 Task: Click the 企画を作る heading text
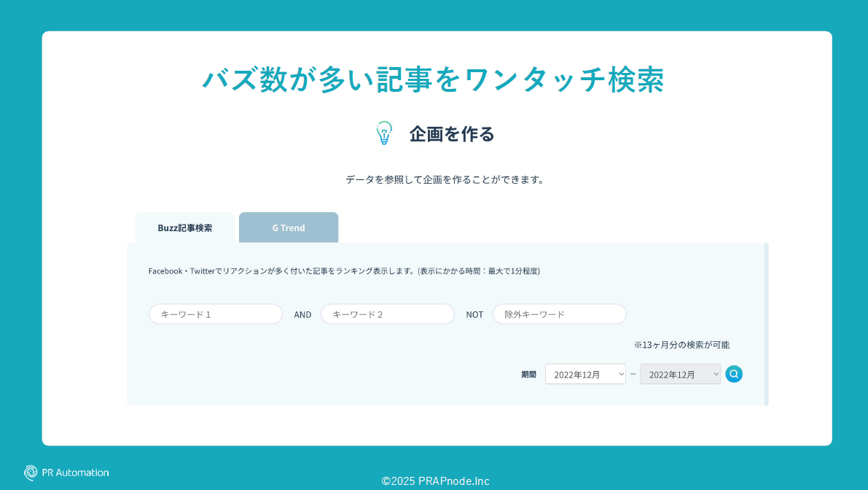pos(452,133)
